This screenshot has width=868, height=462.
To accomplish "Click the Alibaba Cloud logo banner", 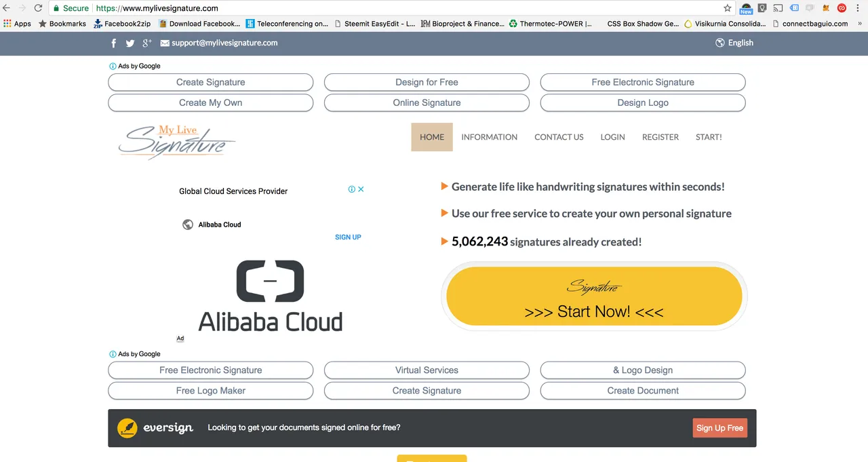I will point(270,296).
